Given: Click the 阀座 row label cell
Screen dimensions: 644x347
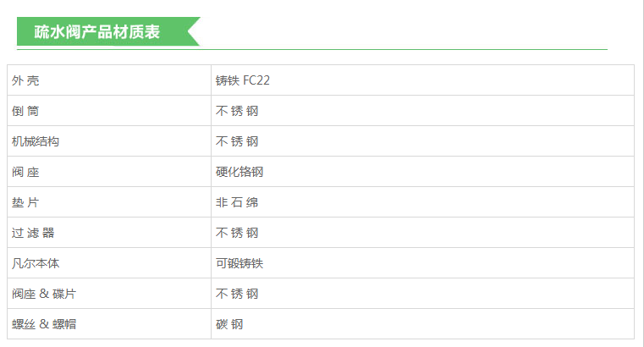Looking at the screenshot, I should [x=25, y=172].
